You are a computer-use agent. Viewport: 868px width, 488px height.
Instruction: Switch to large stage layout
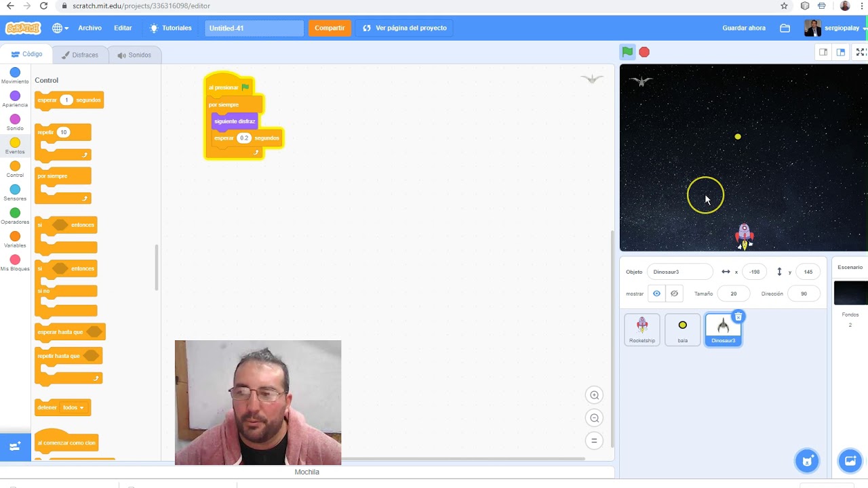841,52
